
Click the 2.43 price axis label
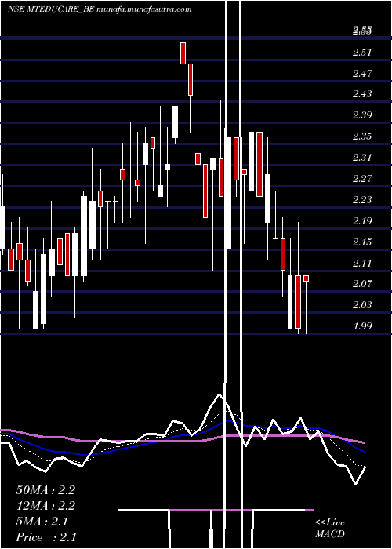[362, 94]
